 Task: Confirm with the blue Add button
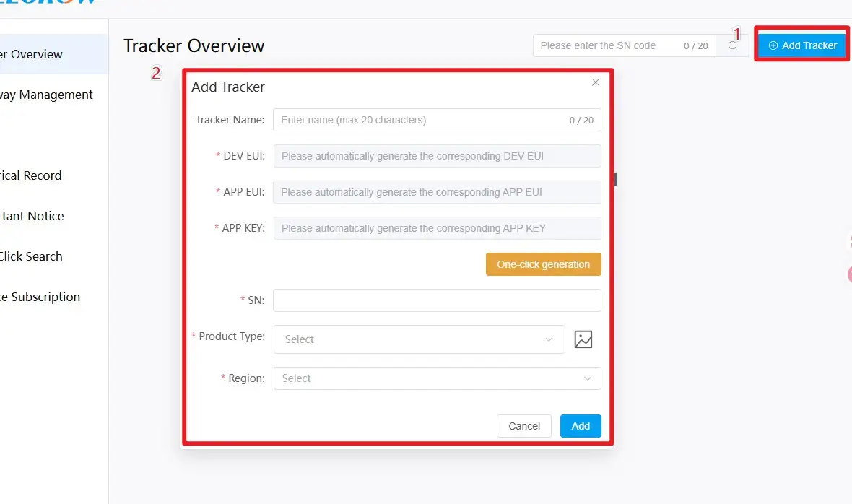point(581,426)
